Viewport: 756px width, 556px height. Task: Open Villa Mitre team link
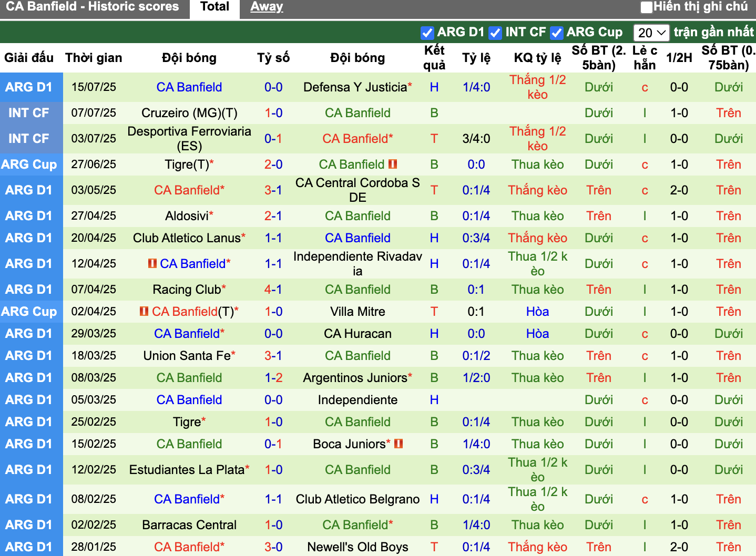pyautogui.click(x=357, y=312)
